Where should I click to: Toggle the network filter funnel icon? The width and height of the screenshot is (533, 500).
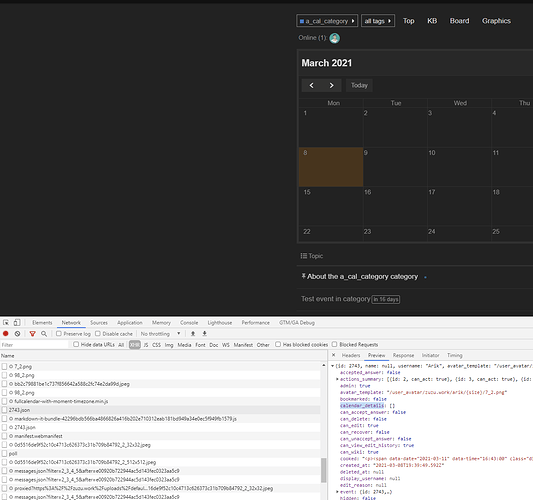pos(33,334)
